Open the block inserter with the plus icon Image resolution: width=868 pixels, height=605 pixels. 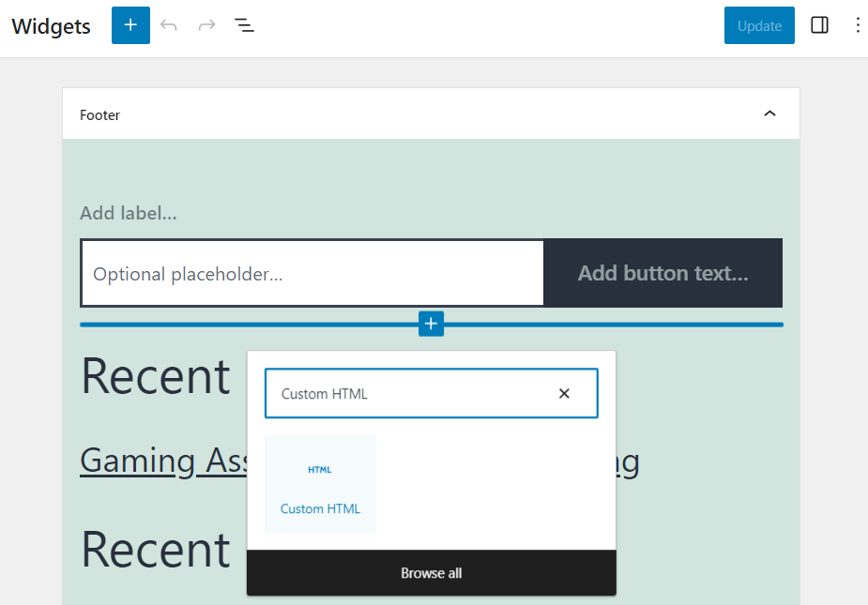click(130, 25)
